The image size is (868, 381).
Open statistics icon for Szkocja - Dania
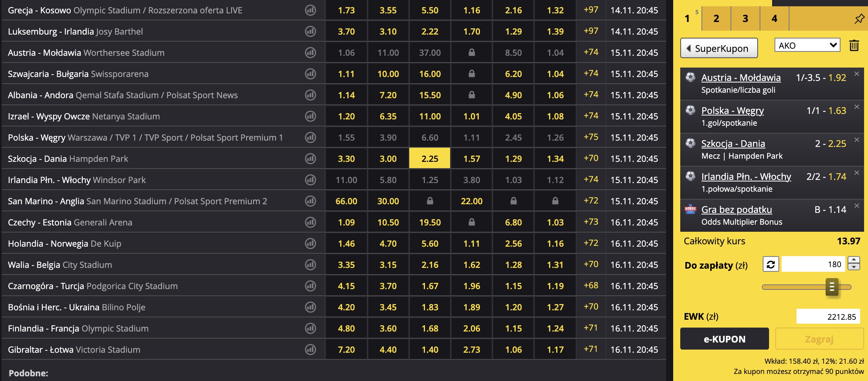click(x=310, y=159)
